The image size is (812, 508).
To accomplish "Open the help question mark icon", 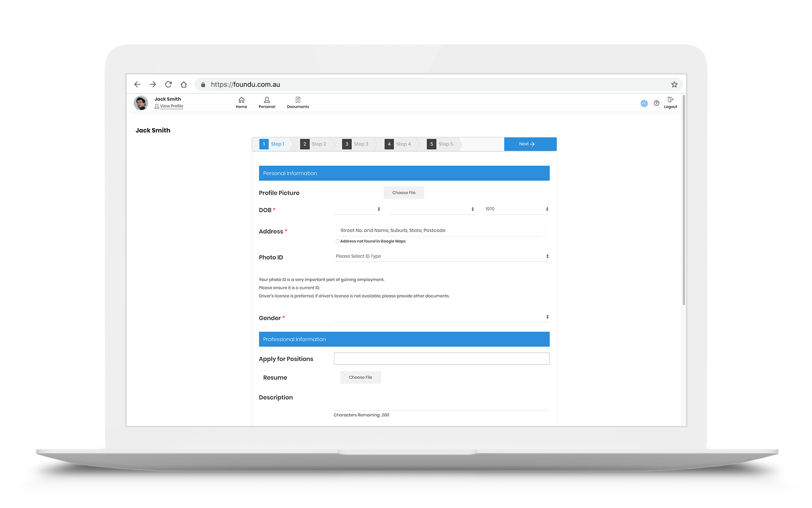I will click(x=656, y=103).
